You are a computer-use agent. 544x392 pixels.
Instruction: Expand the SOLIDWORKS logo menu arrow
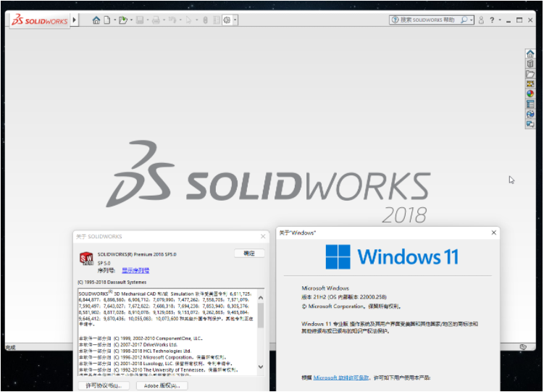tap(75, 20)
